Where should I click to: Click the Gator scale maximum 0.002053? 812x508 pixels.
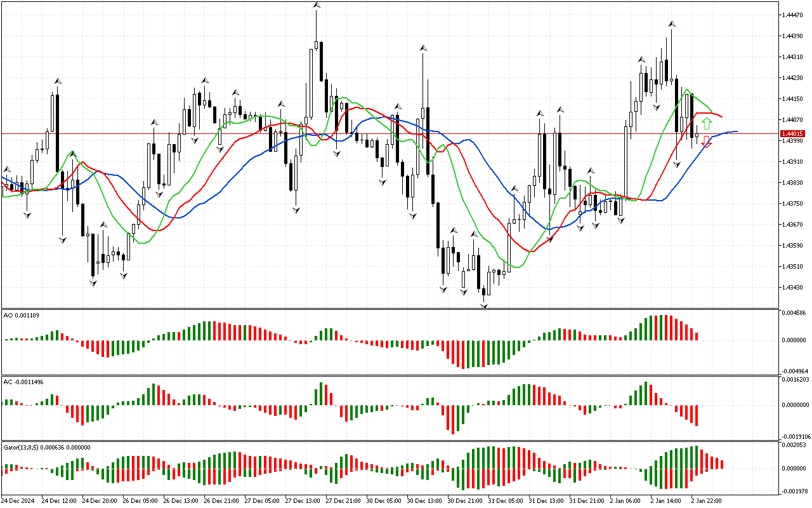point(794,446)
